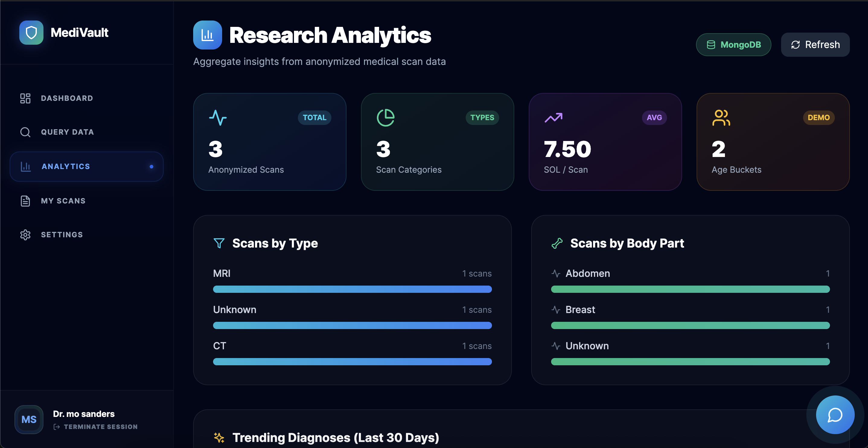
Task: Click the sparkle icon beside Trending Diagnoses
Action: [x=219, y=437]
